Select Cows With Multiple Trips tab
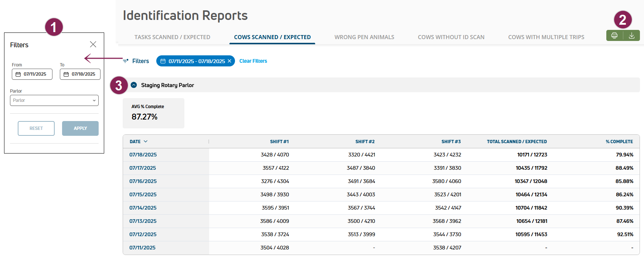Image resolution: width=644 pixels, height=262 pixels. tap(546, 37)
